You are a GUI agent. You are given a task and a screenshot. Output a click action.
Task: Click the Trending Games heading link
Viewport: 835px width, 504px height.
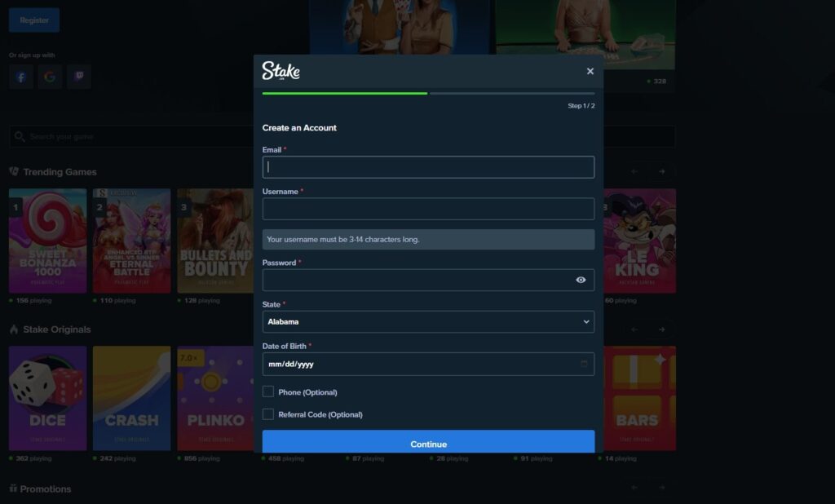[60, 172]
